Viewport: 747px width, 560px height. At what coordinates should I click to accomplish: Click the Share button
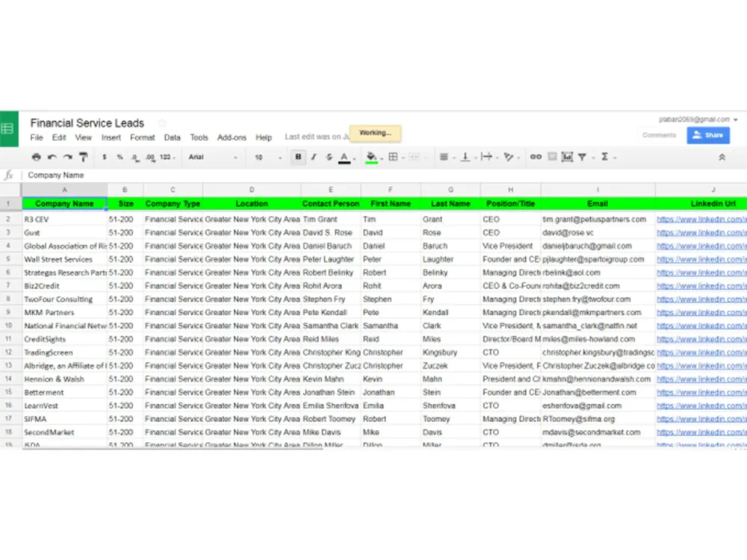coord(708,135)
